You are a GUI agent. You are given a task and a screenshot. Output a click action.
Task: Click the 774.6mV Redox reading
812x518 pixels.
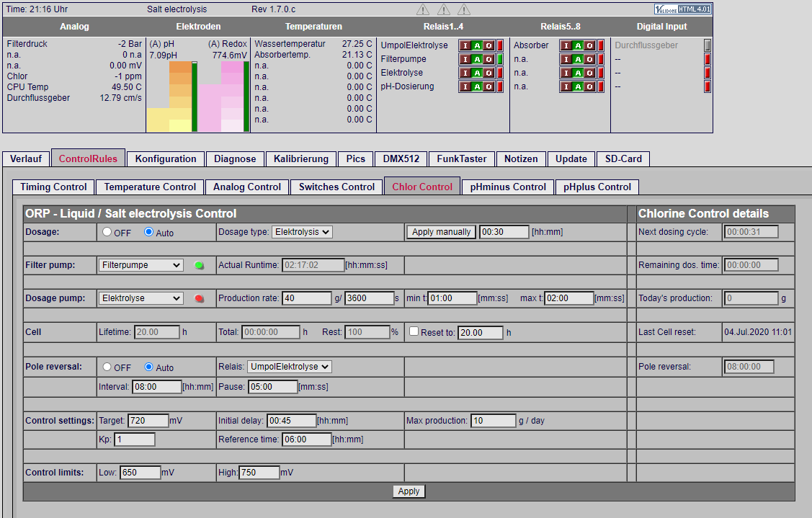tap(229, 55)
